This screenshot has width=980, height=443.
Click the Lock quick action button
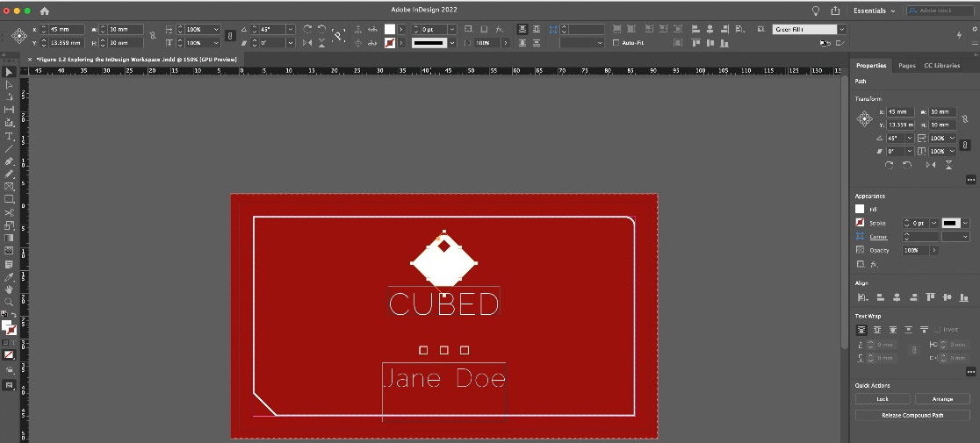(883, 398)
